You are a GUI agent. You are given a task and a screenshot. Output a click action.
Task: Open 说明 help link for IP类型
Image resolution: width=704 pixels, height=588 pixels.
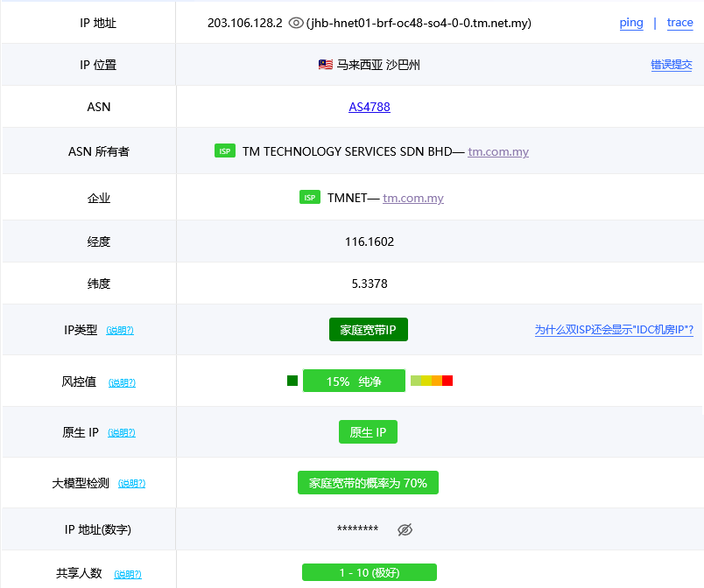(x=120, y=331)
